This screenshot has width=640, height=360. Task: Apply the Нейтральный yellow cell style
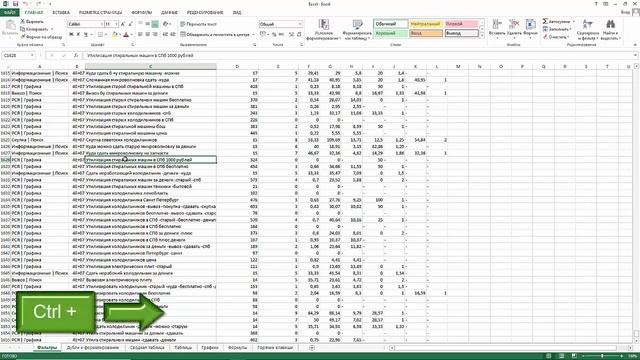pyautogui.click(x=426, y=24)
